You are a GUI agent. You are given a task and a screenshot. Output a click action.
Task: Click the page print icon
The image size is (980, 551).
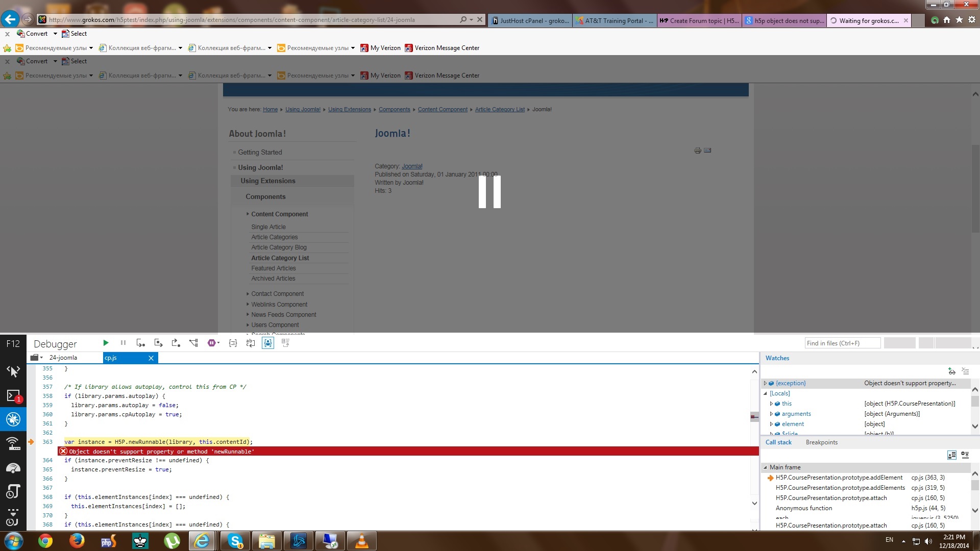pos(698,151)
